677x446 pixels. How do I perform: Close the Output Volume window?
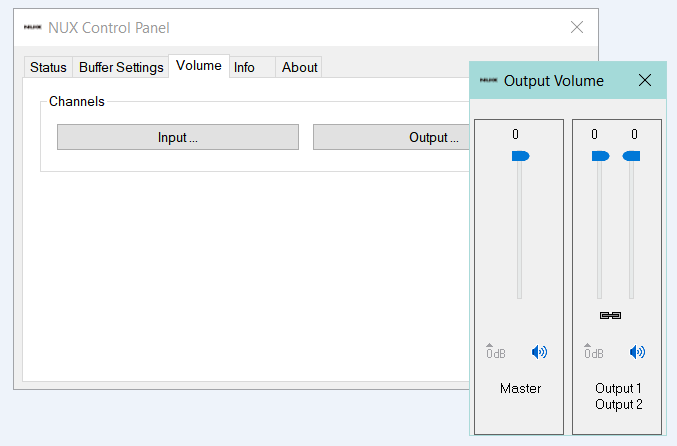(645, 80)
